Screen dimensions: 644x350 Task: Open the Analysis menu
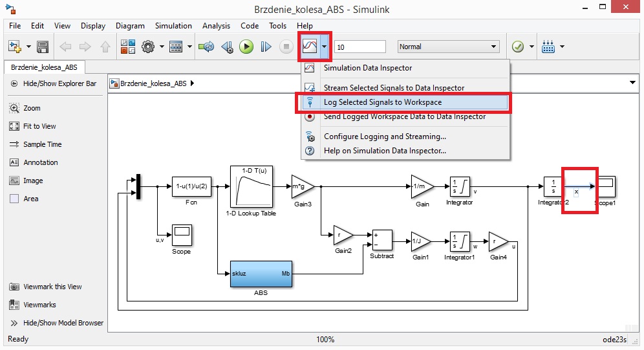tap(216, 25)
